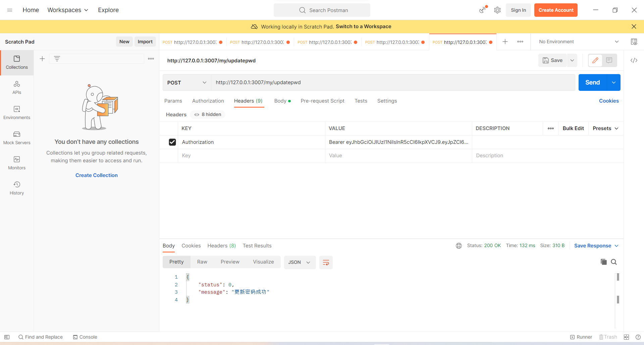This screenshot has height=345, width=644.
Task: Switch to the Params tab
Action: pyautogui.click(x=173, y=101)
